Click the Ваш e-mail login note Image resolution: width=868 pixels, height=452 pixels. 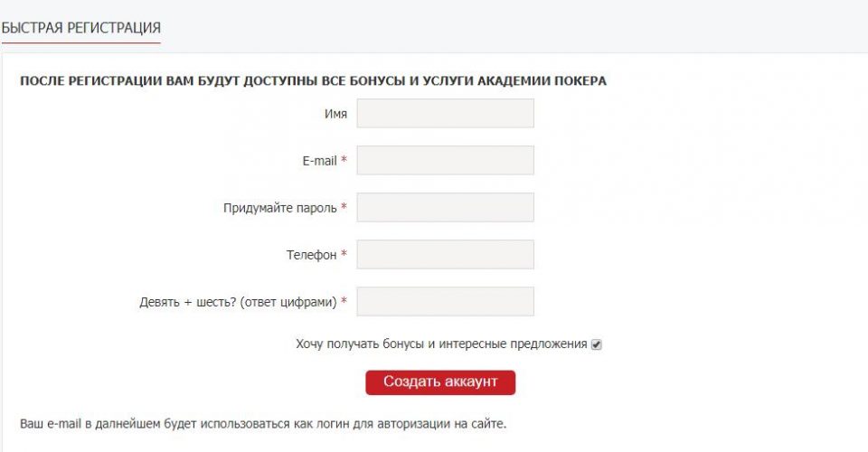[263, 423]
